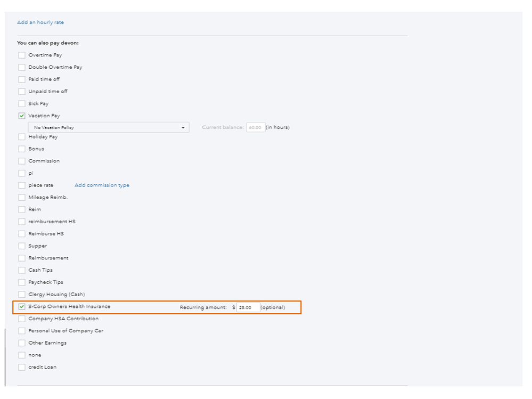Click the Recurring amount input field
This screenshot has height=399, width=532.
click(x=248, y=307)
